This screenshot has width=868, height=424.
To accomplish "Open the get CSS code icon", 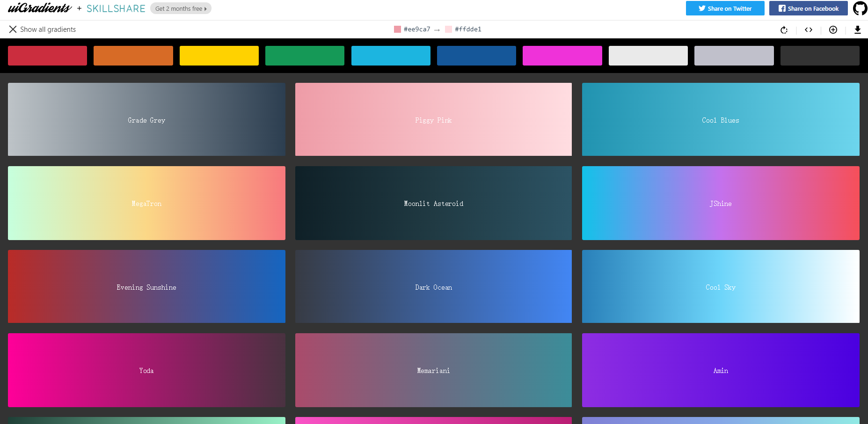I will tap(809, 30).
